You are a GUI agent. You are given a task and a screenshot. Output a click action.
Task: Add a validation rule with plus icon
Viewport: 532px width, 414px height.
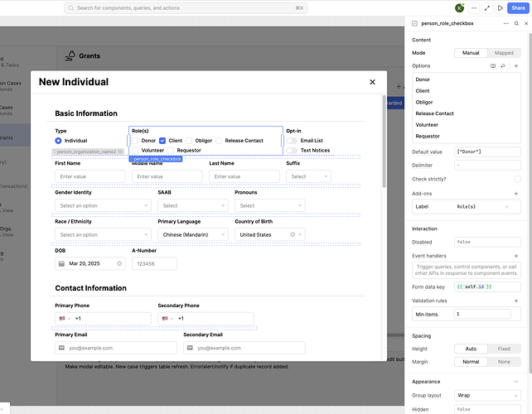coord(516,301)
